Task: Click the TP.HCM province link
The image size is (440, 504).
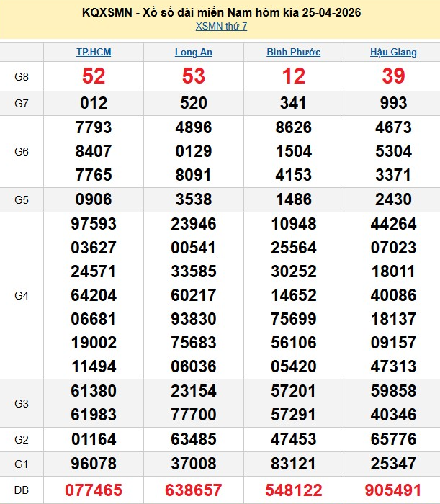Action: click(x=94, y=53)
